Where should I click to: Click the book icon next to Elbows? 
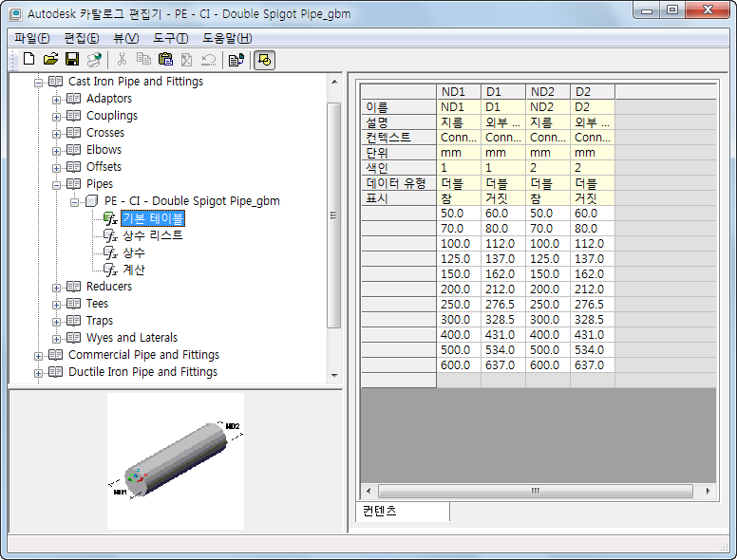(x=73, y=150)
